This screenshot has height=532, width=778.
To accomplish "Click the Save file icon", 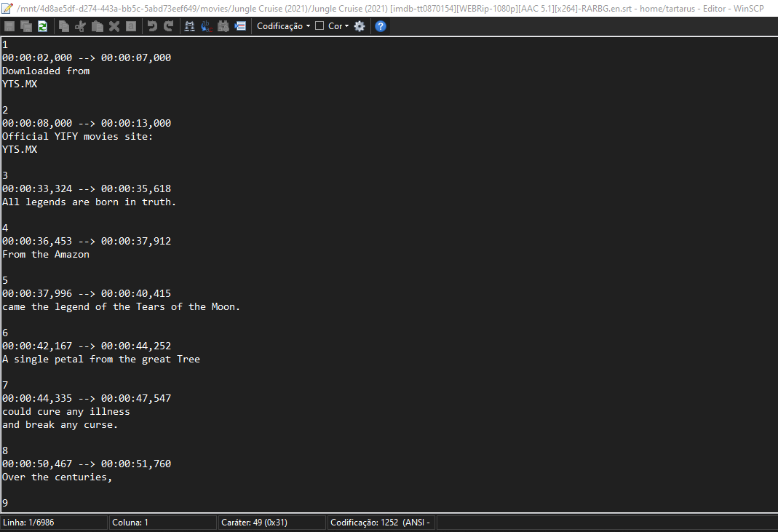I will (9, 26).
